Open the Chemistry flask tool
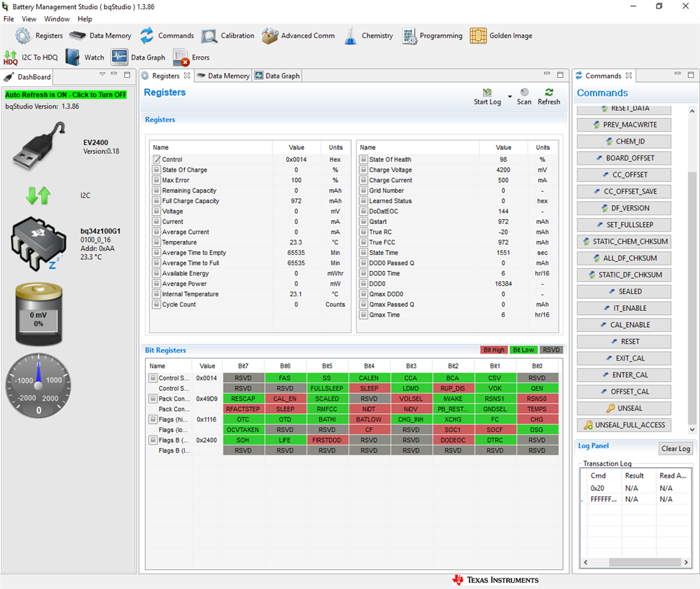The image size is (700, 589). 368,36
